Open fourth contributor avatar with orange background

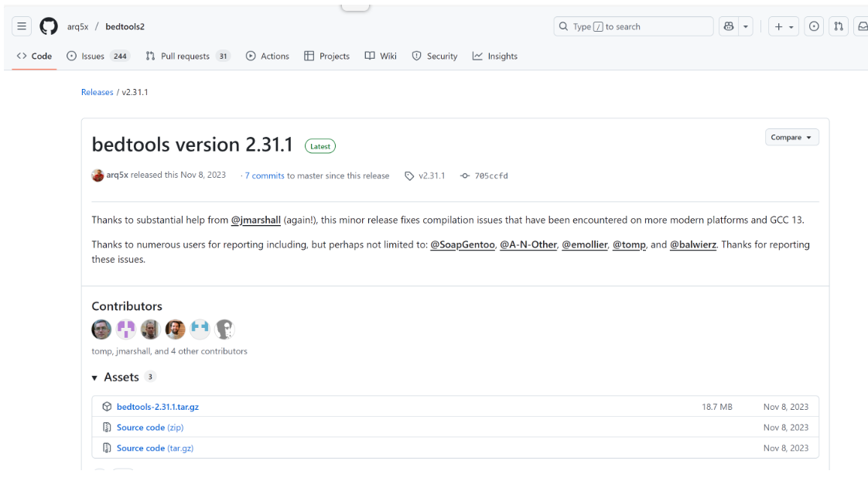coord(175,329)
